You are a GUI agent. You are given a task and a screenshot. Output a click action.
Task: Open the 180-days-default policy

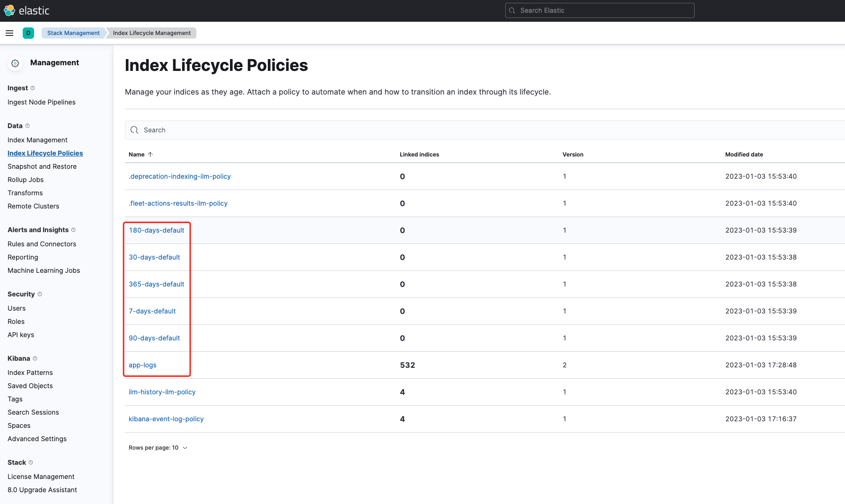click(x=157, y=230)
